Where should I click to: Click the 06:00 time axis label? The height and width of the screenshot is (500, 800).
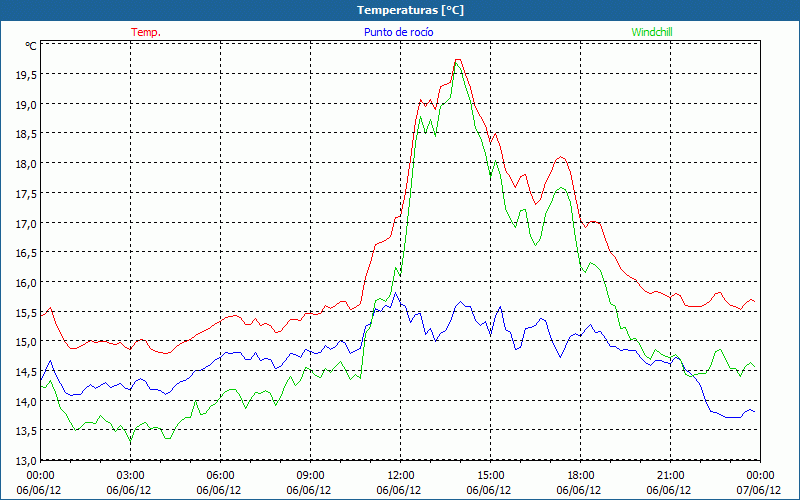pyautogui.click(x=220, y=476)
